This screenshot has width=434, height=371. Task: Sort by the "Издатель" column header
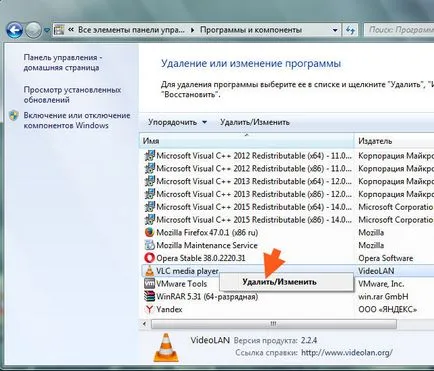coord(394,141)
